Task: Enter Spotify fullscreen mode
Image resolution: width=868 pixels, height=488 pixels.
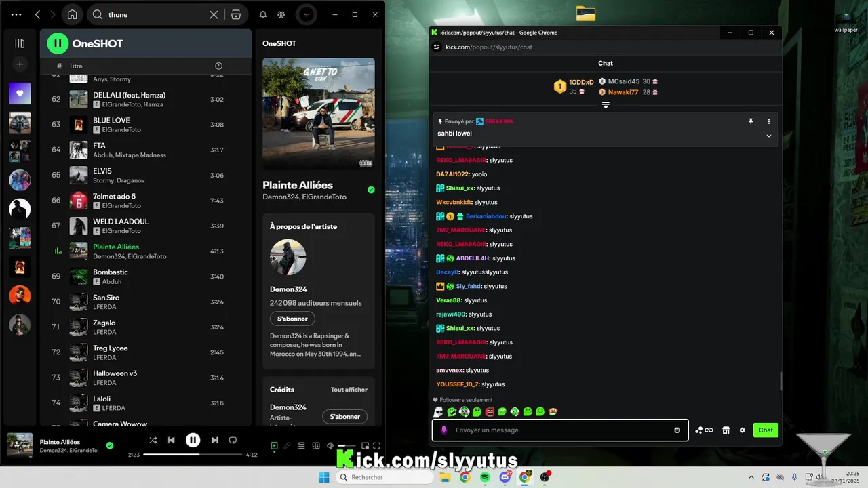Action: (377, 445)
